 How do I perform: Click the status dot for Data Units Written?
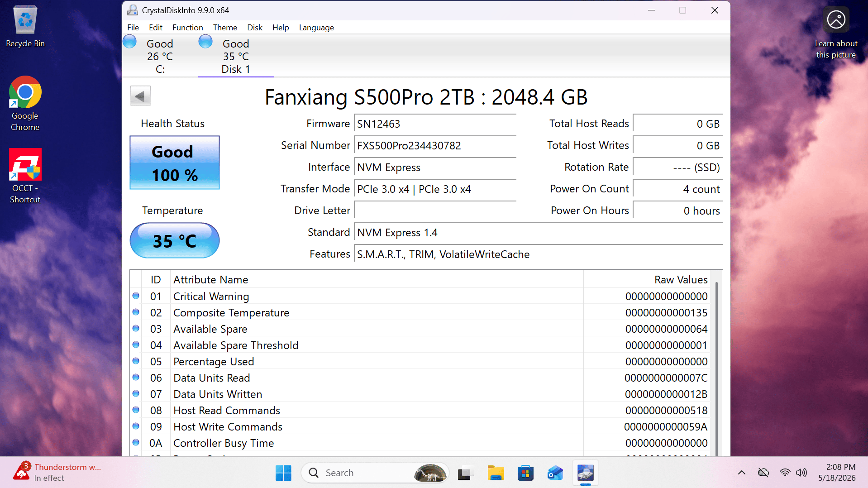136,393
